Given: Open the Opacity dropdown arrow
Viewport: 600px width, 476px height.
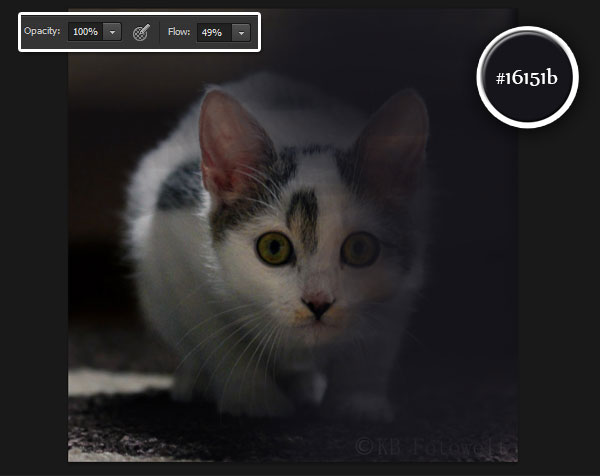Looking at the screenshot, I should (x=112, y=32).
